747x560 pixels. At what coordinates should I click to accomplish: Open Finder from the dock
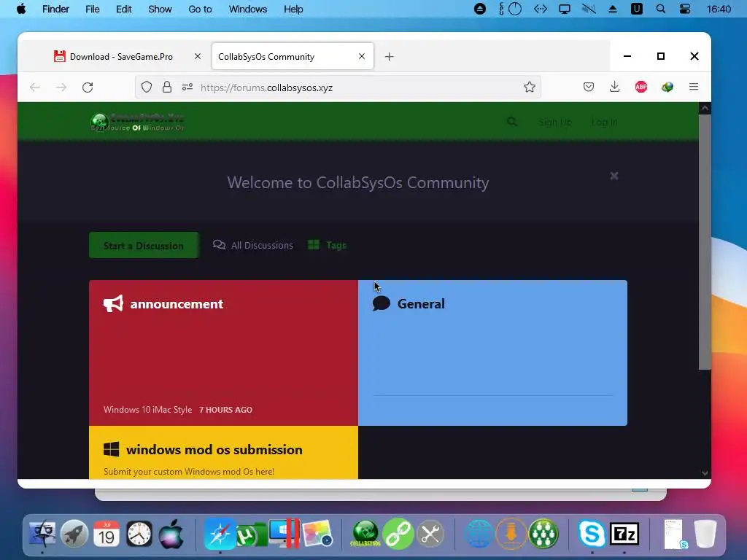42,534
